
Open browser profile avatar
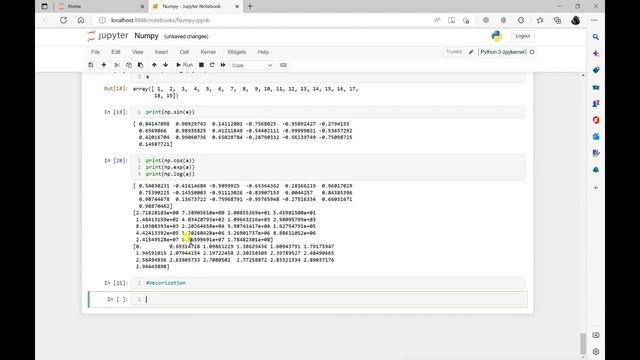[x=576, y=20]
